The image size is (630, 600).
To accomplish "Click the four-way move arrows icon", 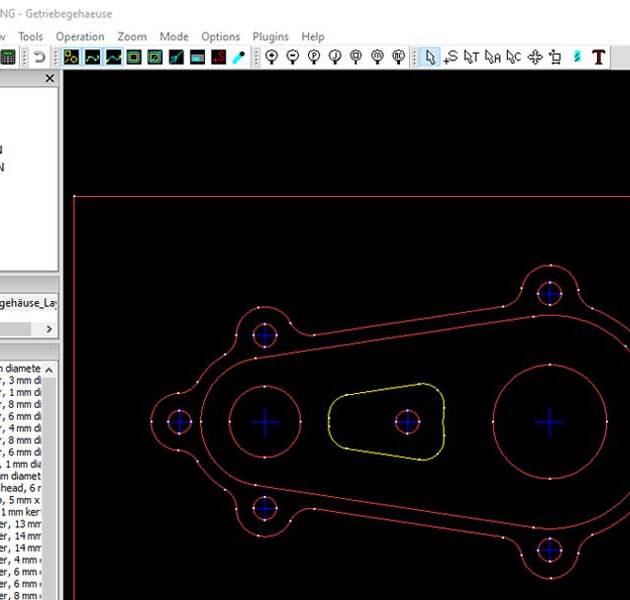I will (x=534, y=57).
